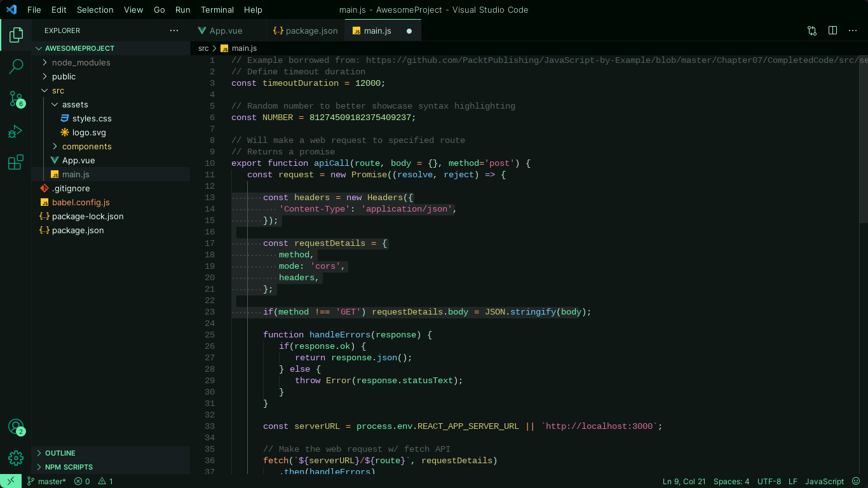Open the Go menu
The width and height of the screenshot is (868, 488).
pos(159,10)
